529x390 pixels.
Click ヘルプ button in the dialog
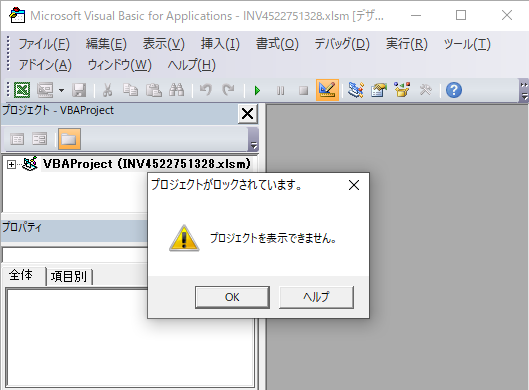316,297
